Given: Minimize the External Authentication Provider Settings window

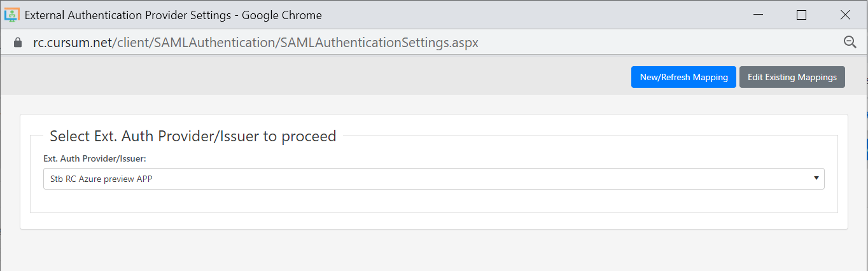Looking at the screenshot, I should point(757,15).
